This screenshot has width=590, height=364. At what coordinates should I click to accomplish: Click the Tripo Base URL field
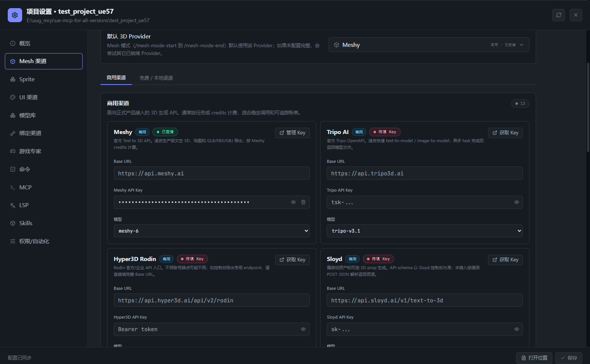click(x=425, y=174)
